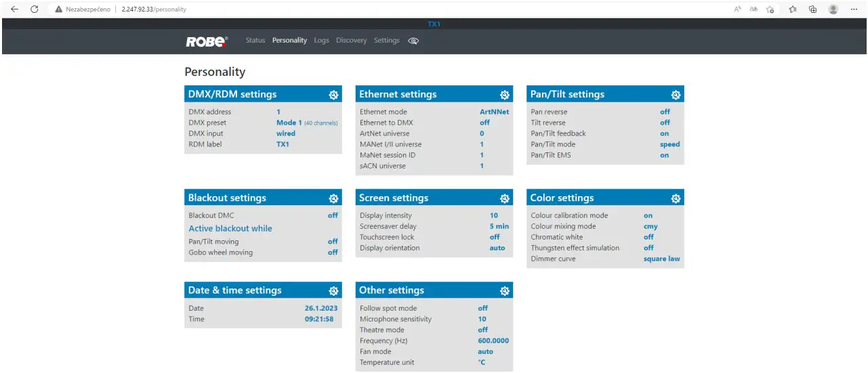Image resolution: width=868 pixels, height=373 pixels.
Task: Open Blackout settings gear icon
Action: point(333,198)
